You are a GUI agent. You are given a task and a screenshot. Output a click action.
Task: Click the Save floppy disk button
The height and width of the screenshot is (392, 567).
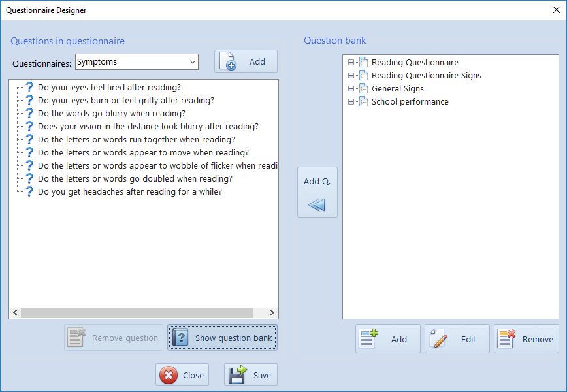click(x=250, y=375)
